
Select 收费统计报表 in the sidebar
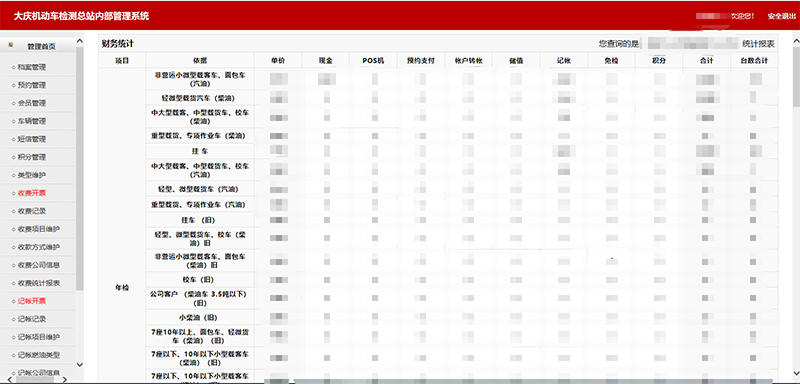pyautogui.click(x=39, y=283)
